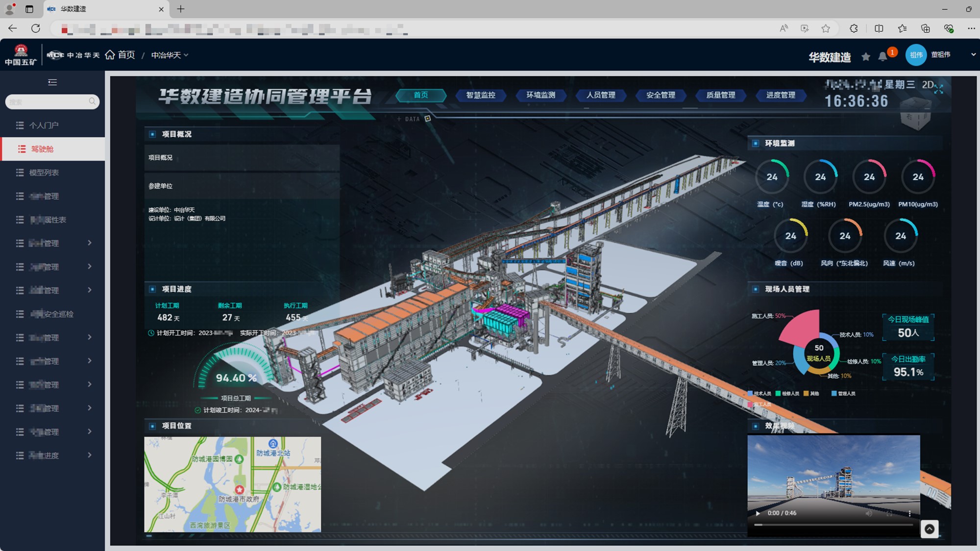Click the notification bell icon

(x=882, y=56)
